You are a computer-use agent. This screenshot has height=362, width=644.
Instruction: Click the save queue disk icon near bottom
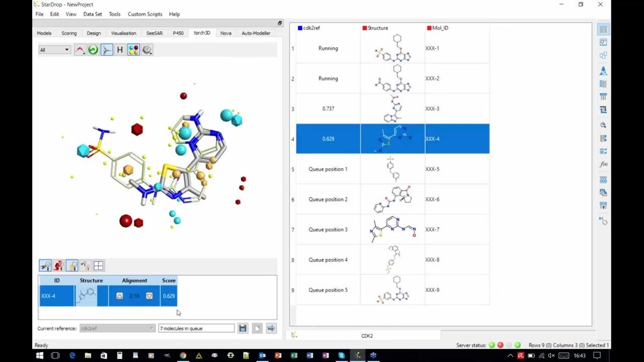pos(243,328)
